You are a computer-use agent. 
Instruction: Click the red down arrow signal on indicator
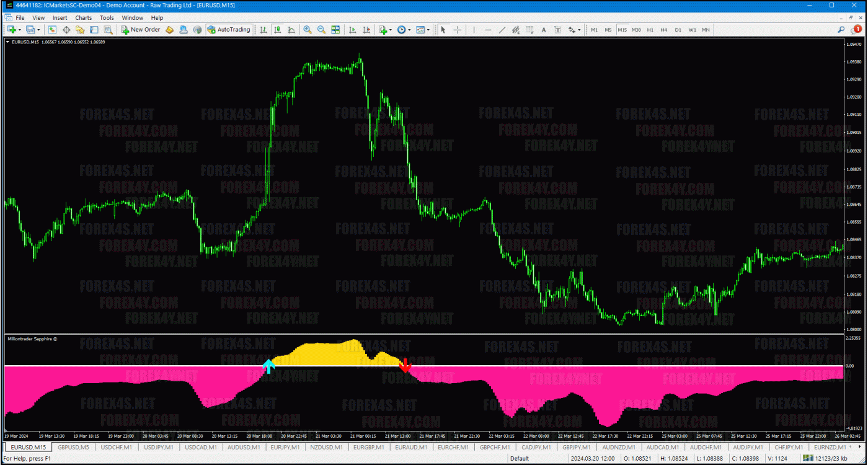pos(405,366)
